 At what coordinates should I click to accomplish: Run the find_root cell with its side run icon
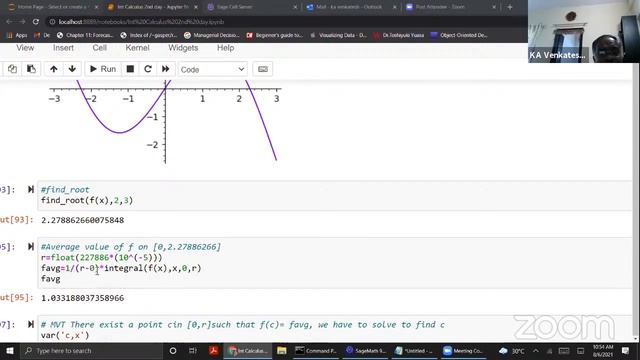(x=31, y=189)
